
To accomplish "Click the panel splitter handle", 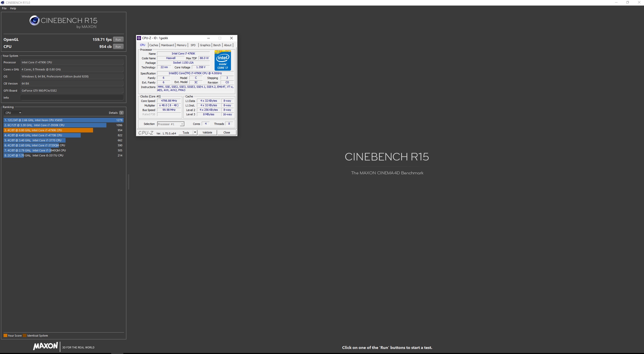I will pos(128,182).
